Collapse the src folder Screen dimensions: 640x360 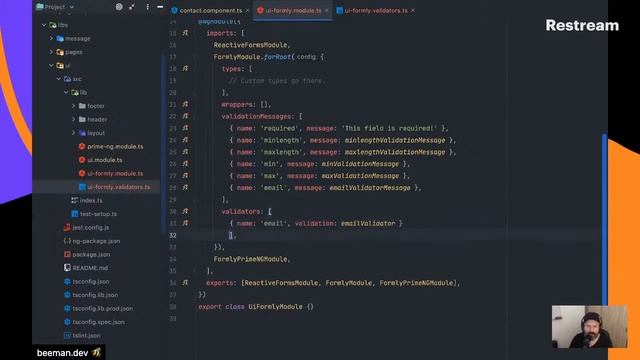59,79
